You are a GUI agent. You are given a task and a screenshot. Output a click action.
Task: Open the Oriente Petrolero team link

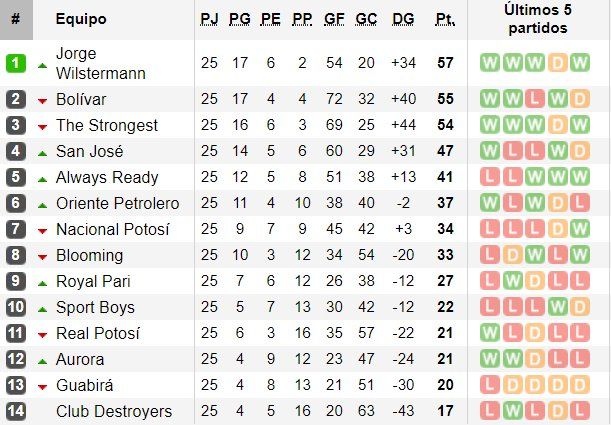point(117,203)
